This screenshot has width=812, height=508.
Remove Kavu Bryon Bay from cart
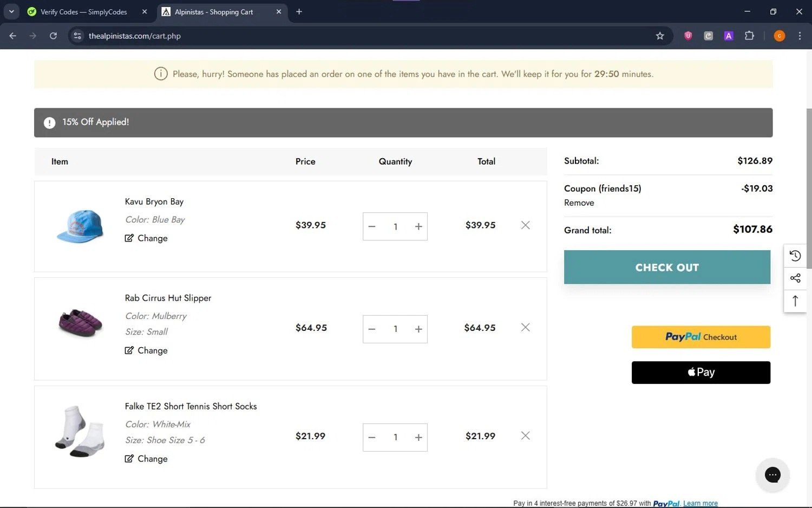[525, 225]
